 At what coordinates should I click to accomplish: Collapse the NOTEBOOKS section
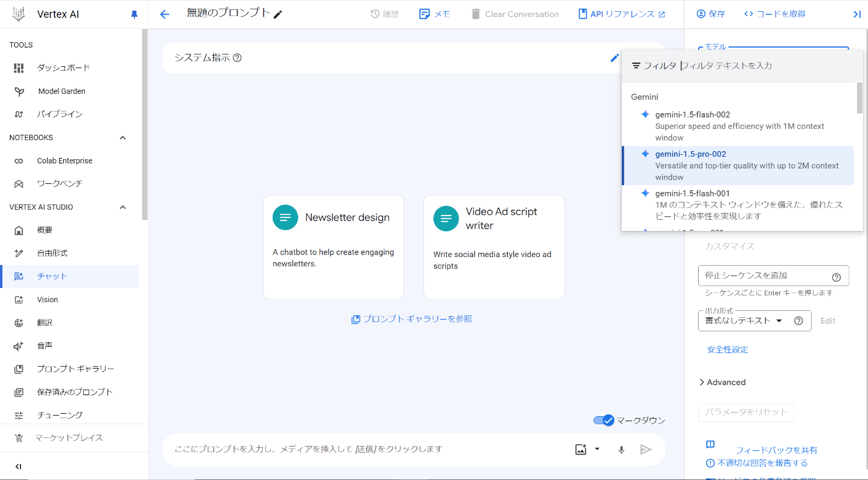123,137
